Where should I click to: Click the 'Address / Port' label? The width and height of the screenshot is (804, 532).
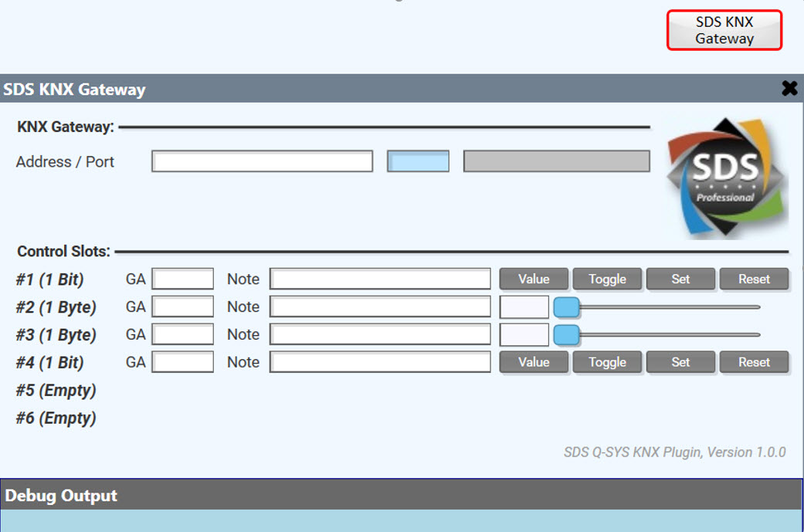65,162
